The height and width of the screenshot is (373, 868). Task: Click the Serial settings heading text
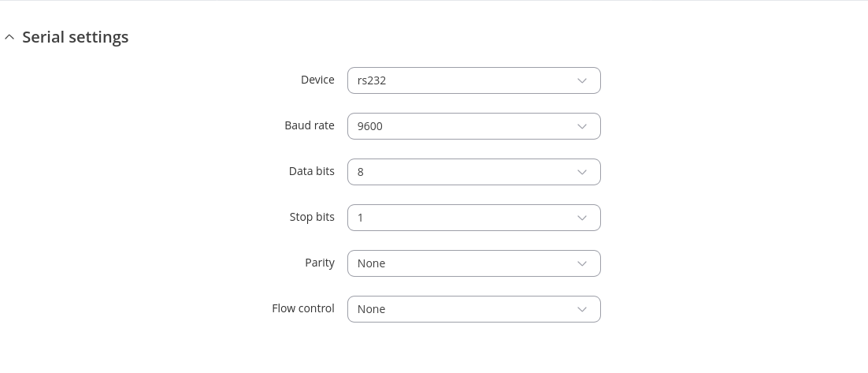click(x=75, y=37)
